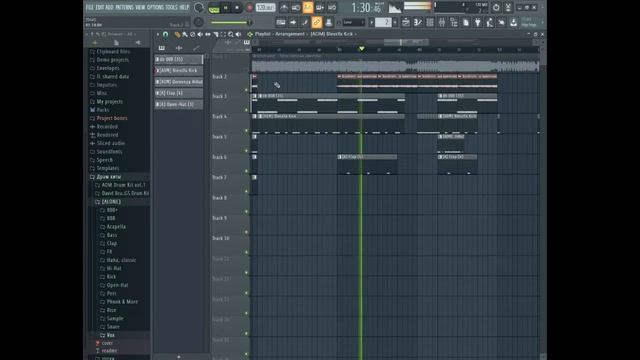Open the OPTIONS menu
The image size is (640, 360).
(155, 7)
